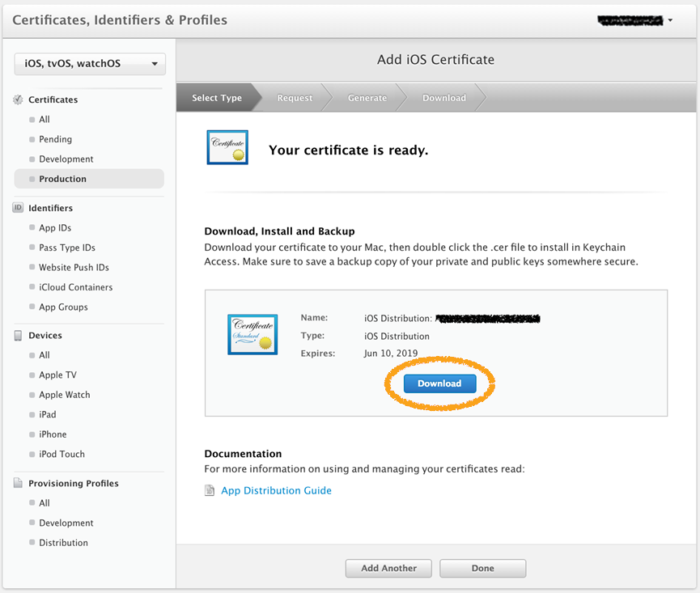Show All devices in sidebar
The height and width of the screenshot is (593, 700).
pos(45,355)
